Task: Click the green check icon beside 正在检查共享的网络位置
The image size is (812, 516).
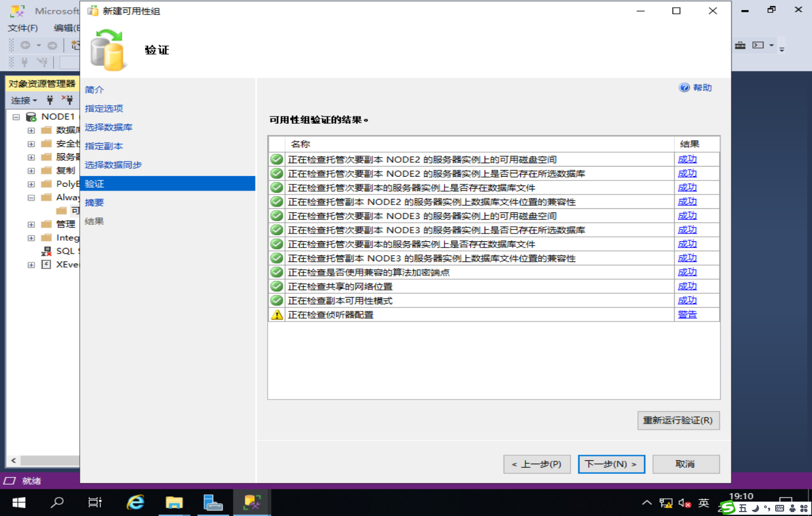Action: click(x=277, y=286)
